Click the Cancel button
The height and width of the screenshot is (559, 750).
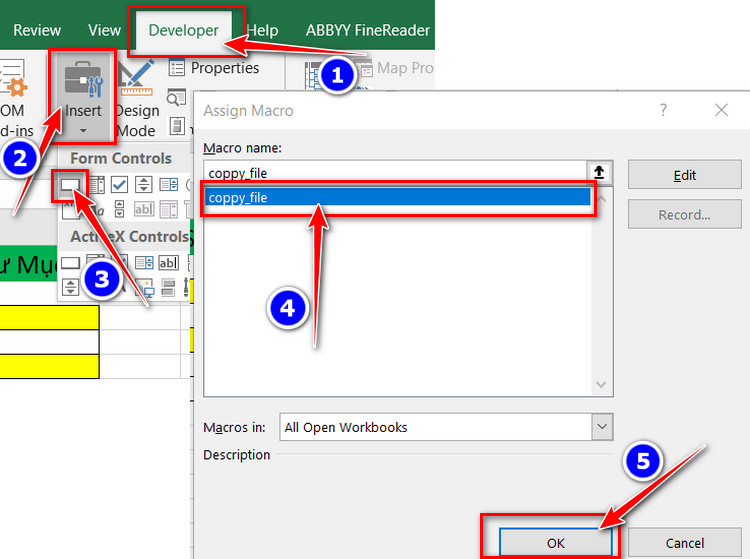[x=684, y=542]
